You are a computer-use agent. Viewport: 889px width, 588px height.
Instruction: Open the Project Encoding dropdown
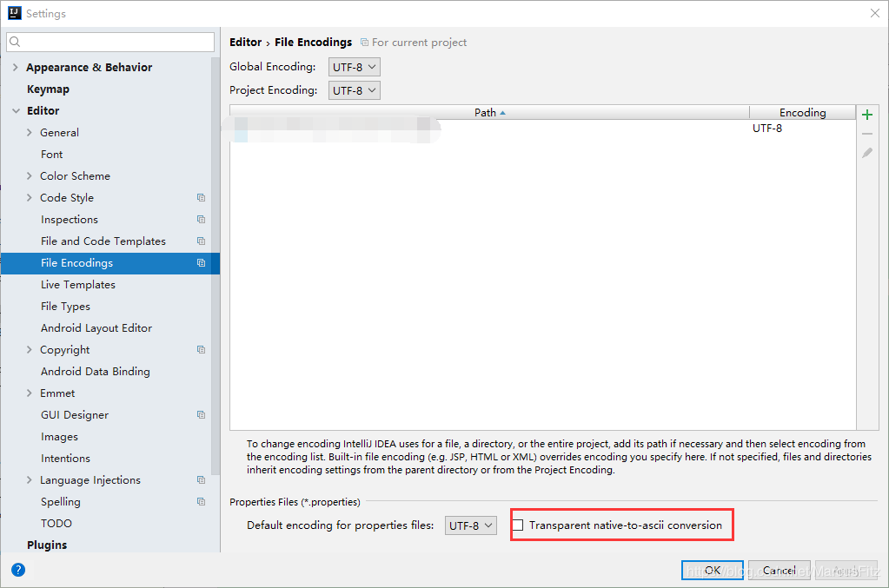coord(355,90)
